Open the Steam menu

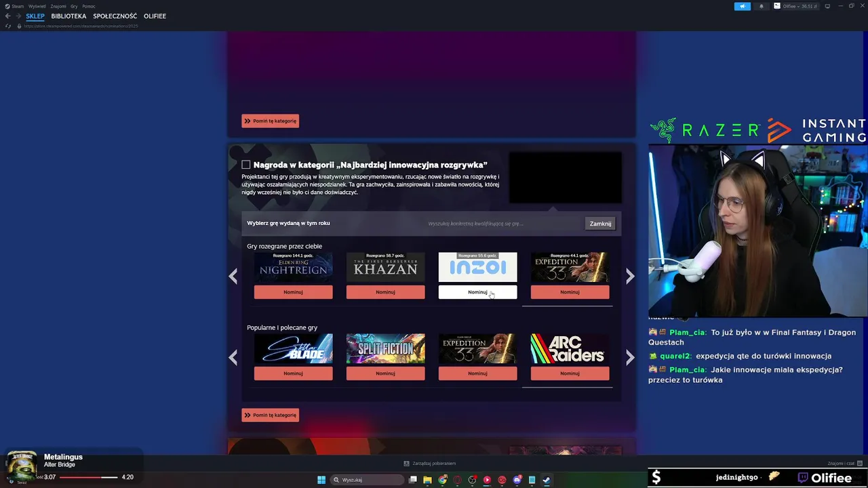click(x=14, y=6)
